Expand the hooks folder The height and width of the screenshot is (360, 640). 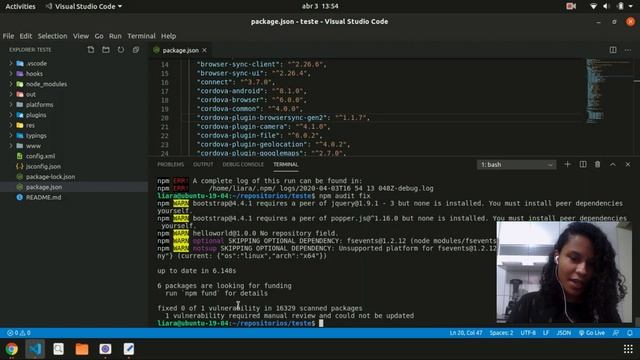tap(11, 73)
